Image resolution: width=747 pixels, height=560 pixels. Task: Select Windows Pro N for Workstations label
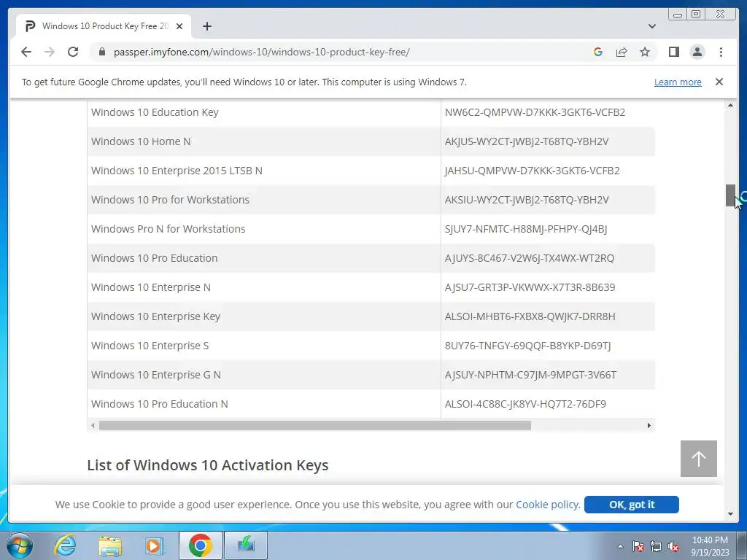tap(169, 228)
